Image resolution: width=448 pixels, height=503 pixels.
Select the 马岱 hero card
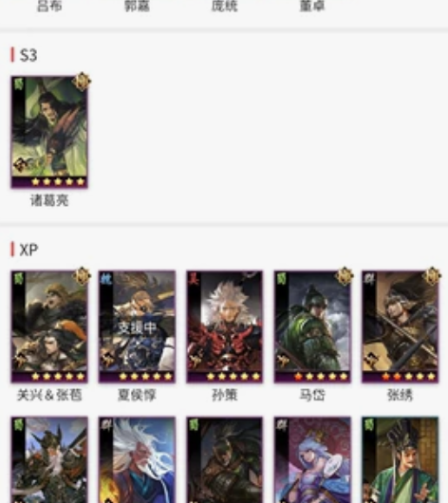click(x=312, y=326)
